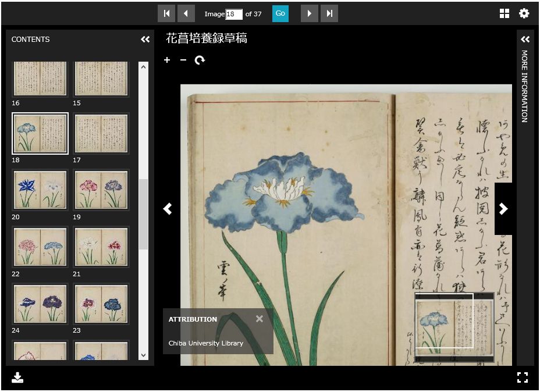Open thumbnail 20 in Contents

[40, 190]
